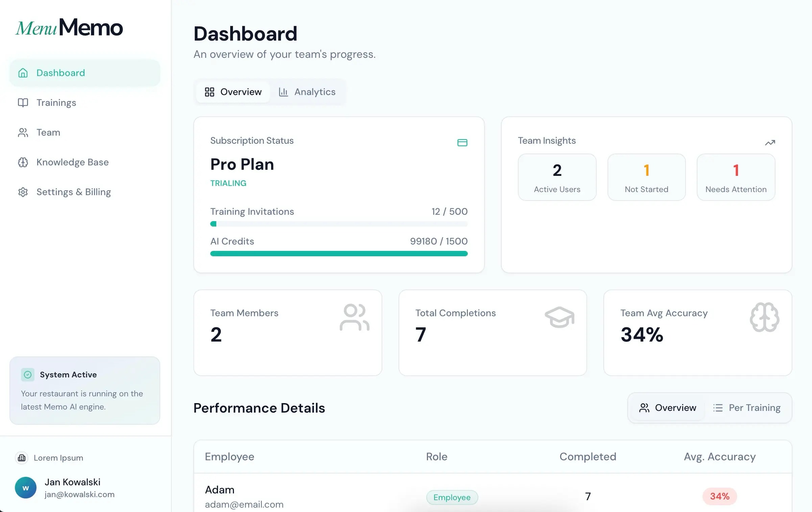Select the Dashboard home icon in sidebar
Image resolution: width=812 pixels, height=512 pixels.
pyautogui.click(x=23, y=73)
